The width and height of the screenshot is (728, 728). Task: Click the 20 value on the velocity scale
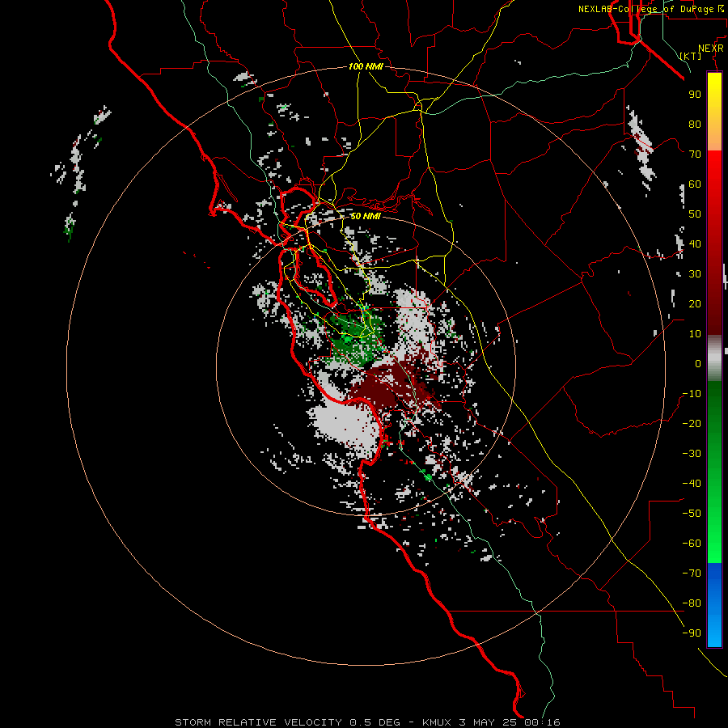695,303
